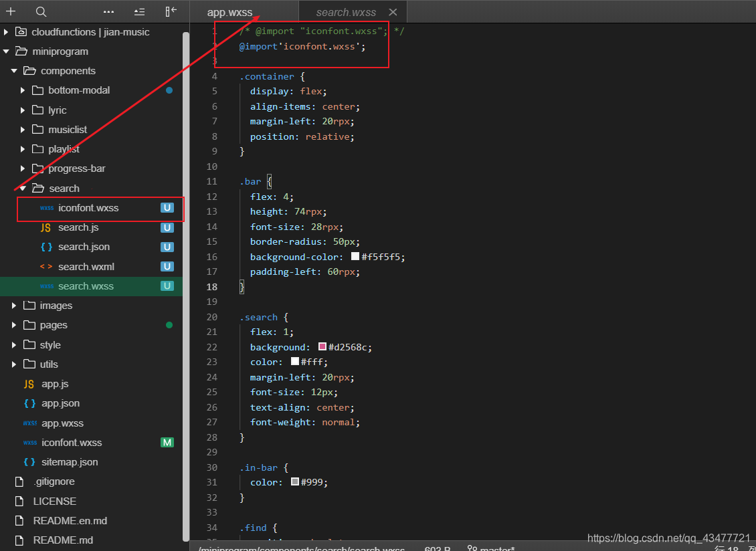756x551 pixels.
Task: Open app.wxss from the file tree
Action: point(63,423)
